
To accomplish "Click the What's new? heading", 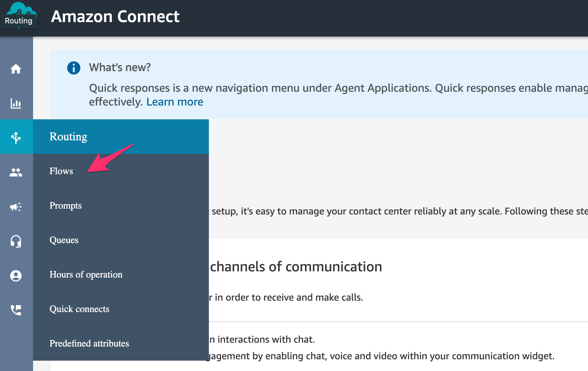I will (120, 67).
